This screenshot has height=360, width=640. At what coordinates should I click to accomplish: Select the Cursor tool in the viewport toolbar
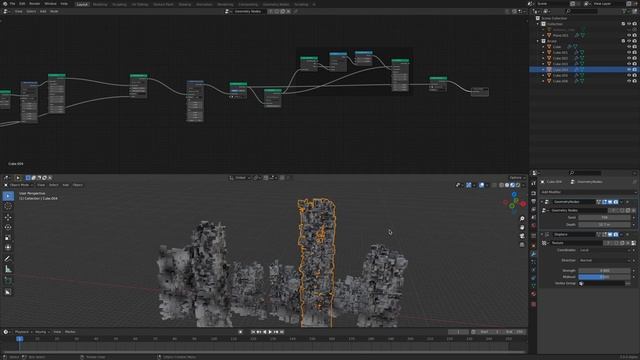click(8, 207)
